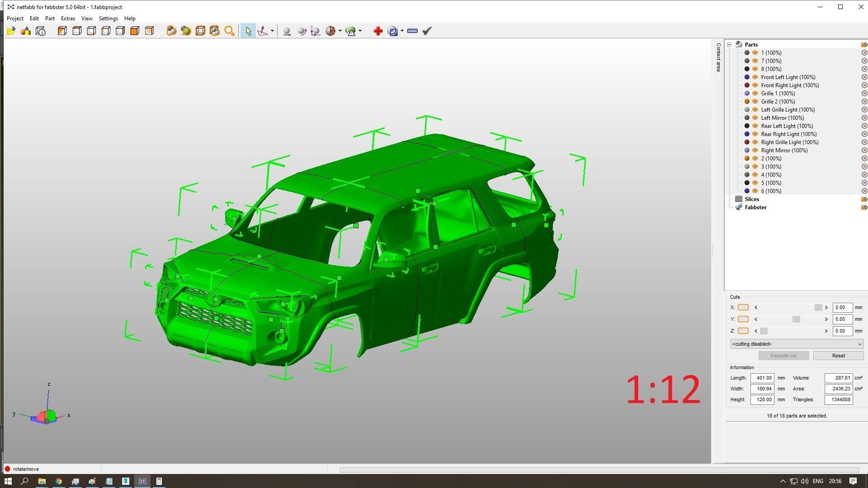Open the analysis tool dropdown arrow

point(360,31)
